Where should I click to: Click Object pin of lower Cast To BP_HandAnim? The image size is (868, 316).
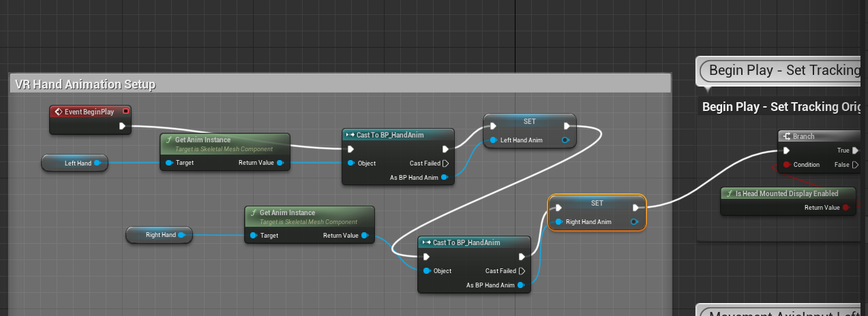(x=427, y=271)
